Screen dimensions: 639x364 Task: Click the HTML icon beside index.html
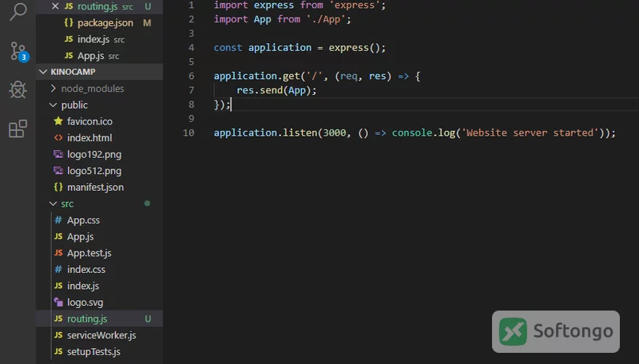(x=58, y=137)
